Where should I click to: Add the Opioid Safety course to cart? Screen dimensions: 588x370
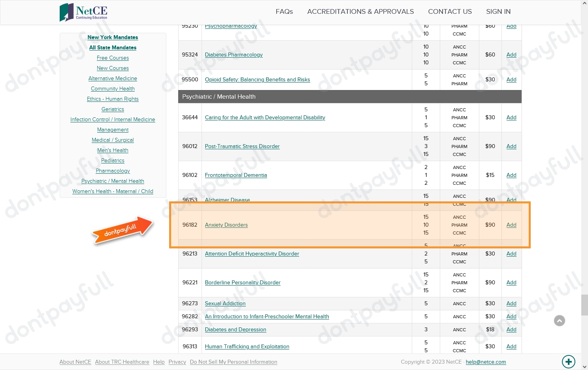click(511, 79)
